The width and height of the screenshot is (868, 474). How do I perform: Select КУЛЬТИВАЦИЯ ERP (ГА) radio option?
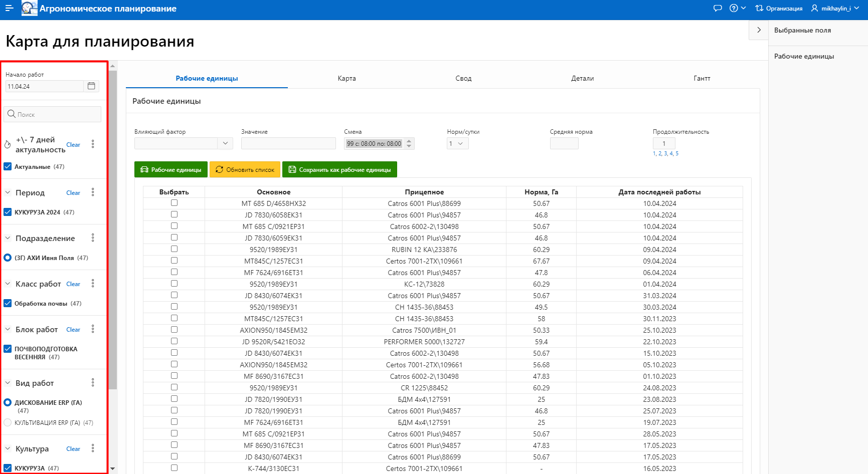click(x=8, y=422)
